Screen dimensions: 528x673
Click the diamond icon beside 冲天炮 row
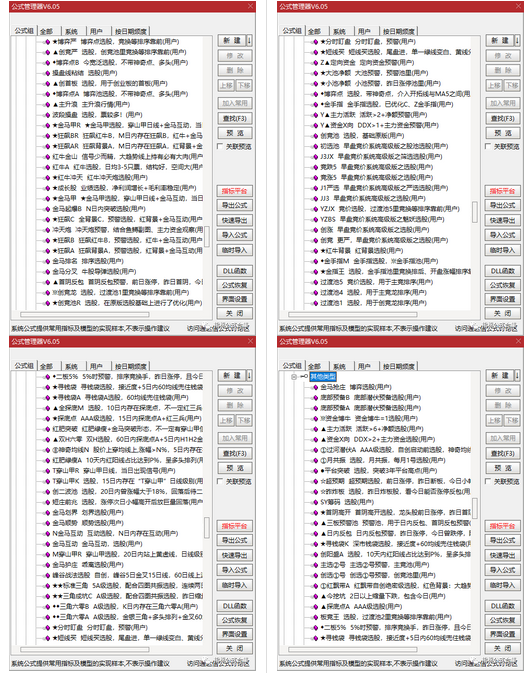click(48, 230)
